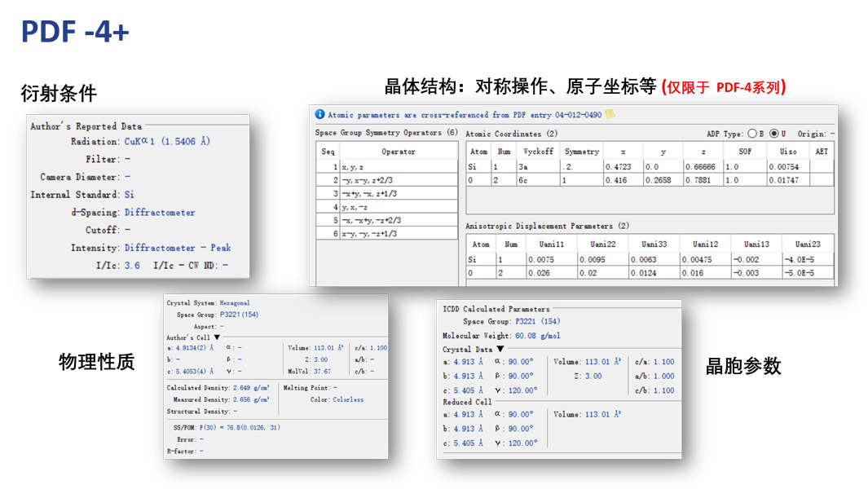Click Internal Standard value Si
The image size is (868, 489).
click(129, 195)
